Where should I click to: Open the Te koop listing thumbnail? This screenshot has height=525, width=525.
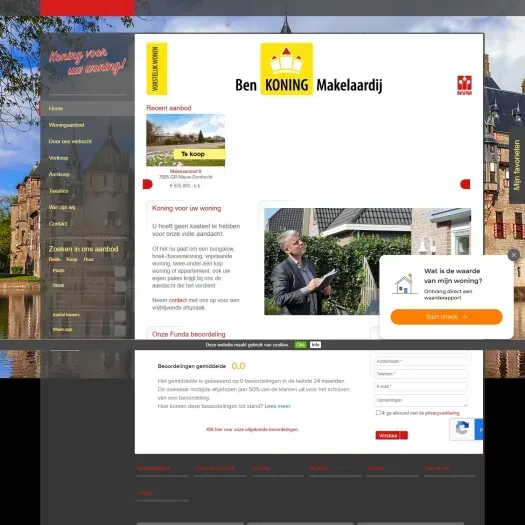tap(185, 140)
